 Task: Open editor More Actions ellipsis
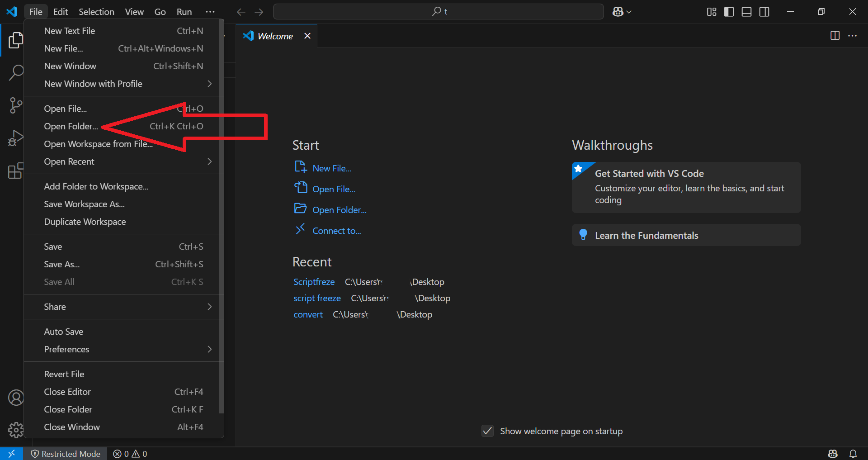852,35
